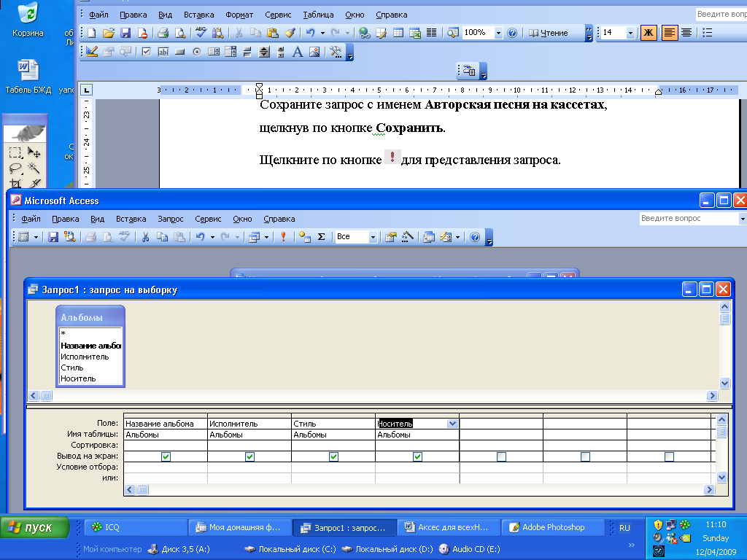Click Open folder icon in Word toolbar
Image resolution: width=747 pixels, height=560 pixels.
coord(109,33)
